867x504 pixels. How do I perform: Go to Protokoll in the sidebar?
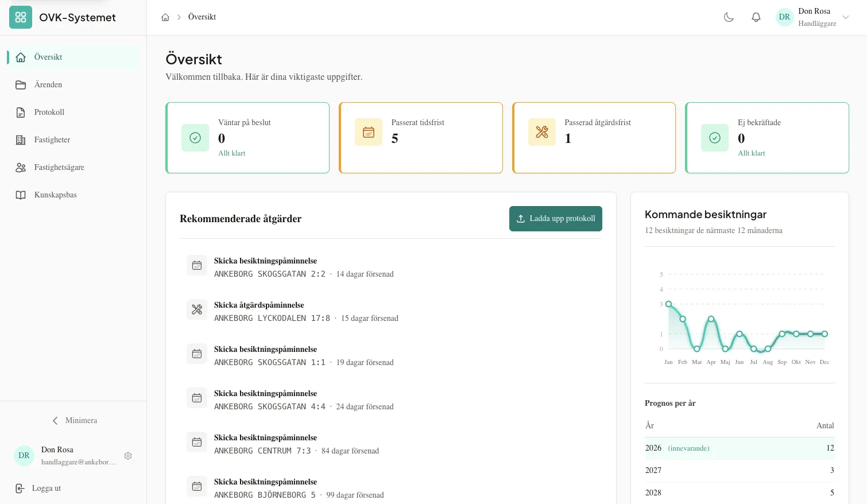pos(49,113)
